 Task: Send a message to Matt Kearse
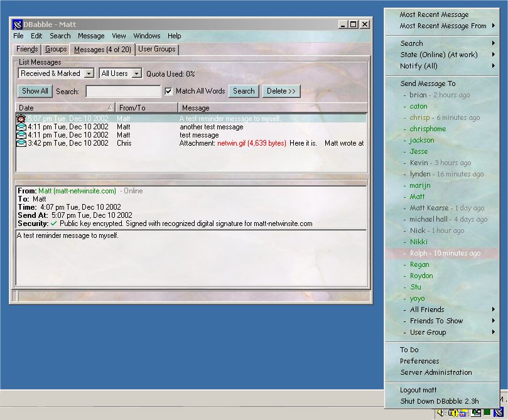(443, 208)
